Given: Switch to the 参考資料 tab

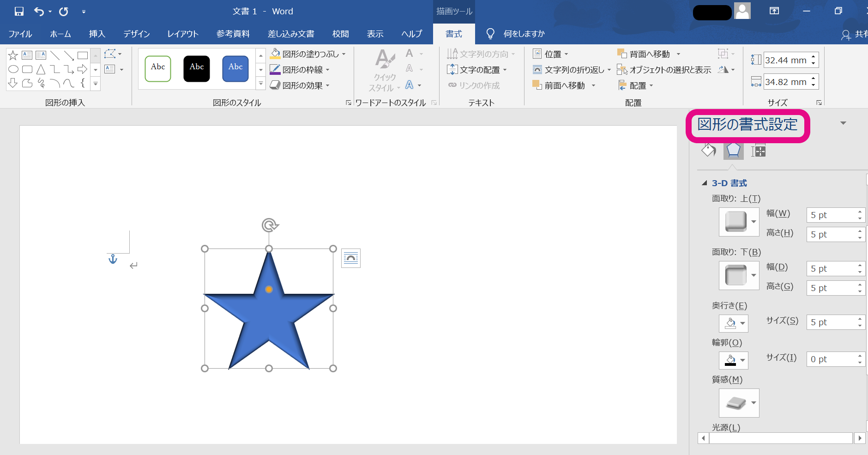Looking at the screenshot, I should click(x=233, y=34).
